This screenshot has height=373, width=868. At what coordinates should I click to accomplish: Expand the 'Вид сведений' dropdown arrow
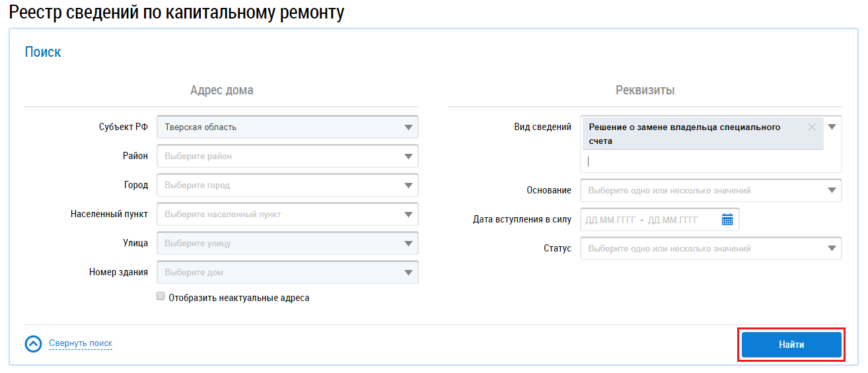point(832,127)
